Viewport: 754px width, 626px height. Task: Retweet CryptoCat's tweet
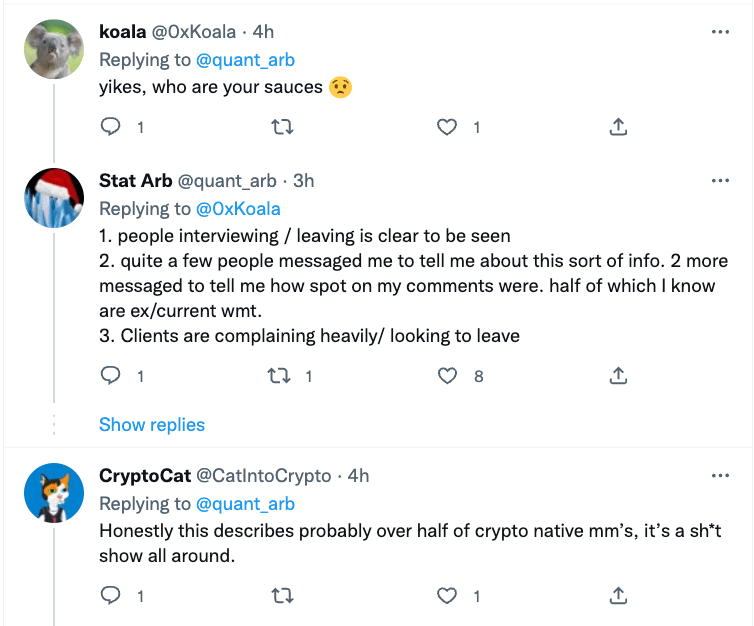click(283, 596)
